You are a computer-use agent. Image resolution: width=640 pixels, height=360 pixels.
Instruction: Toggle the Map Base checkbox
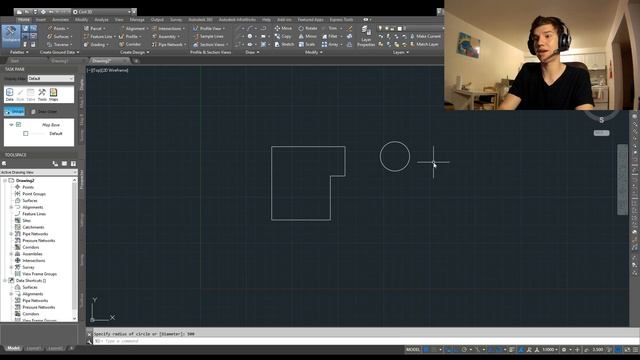click(x=18, y=124)
